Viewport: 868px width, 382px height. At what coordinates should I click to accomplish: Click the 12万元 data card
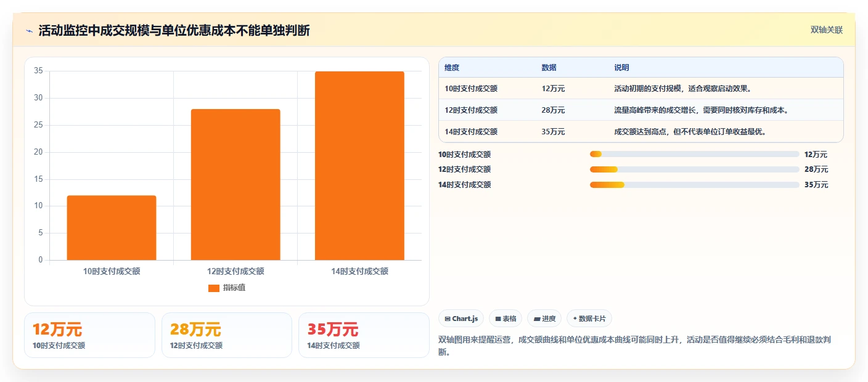[x=89, y=335]
